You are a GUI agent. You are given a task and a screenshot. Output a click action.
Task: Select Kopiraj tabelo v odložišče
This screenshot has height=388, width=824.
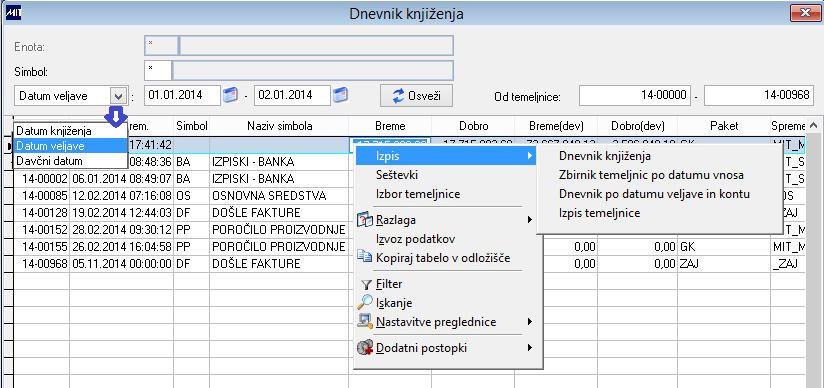point(446,258)
